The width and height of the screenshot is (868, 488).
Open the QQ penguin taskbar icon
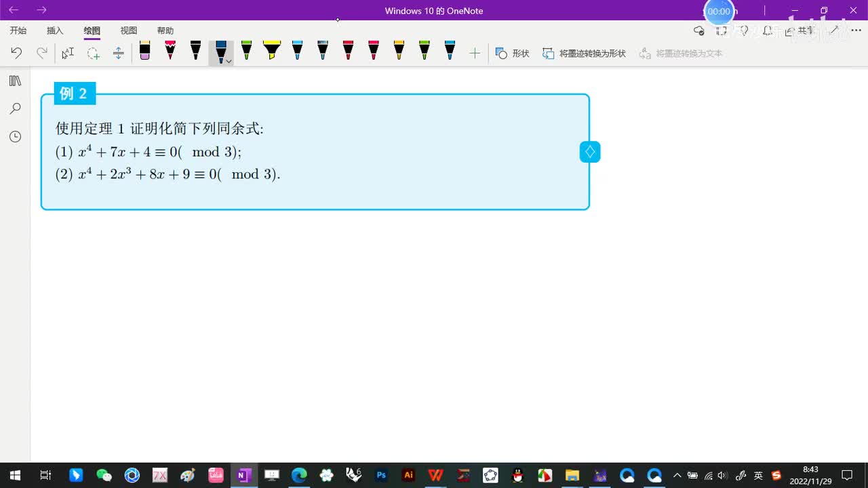(518, 475)
